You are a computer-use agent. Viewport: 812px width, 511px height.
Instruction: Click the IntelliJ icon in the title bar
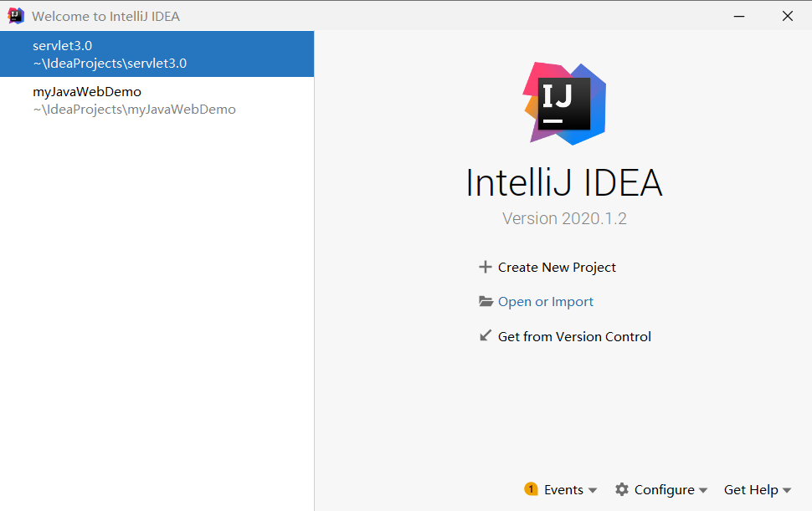[16, 16]
